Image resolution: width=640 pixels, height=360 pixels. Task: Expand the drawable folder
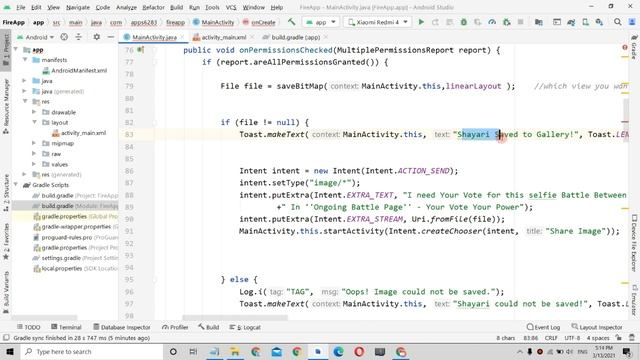34,112
